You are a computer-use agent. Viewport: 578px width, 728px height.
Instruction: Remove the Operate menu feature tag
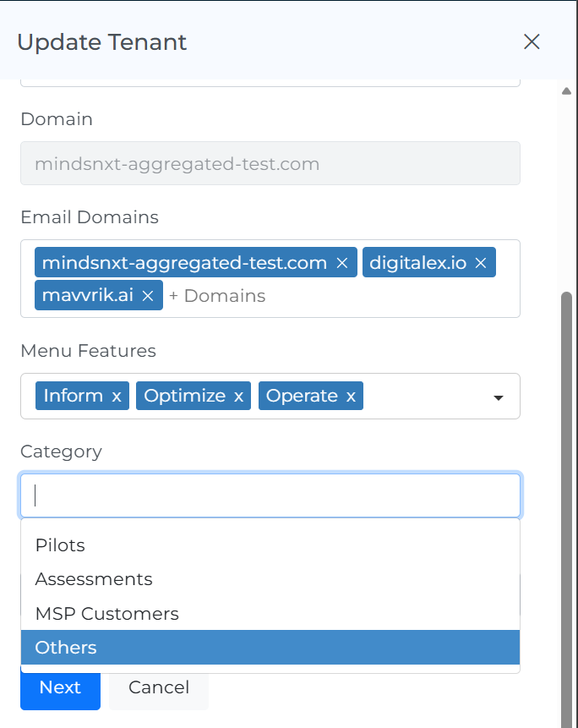pos(351,397)
